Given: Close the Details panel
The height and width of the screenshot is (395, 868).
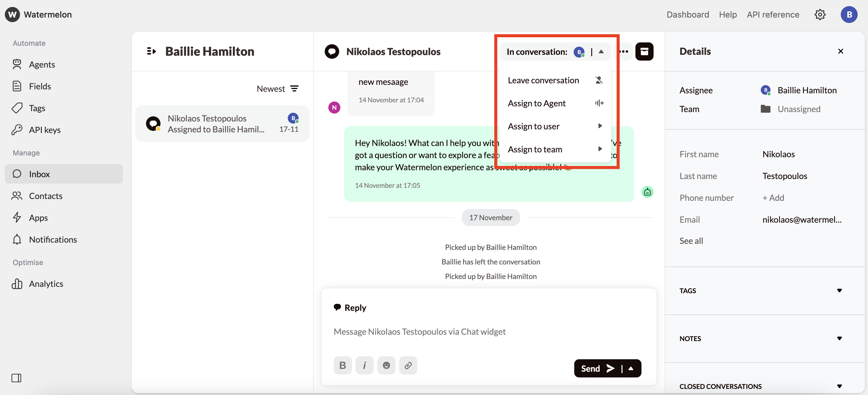Looking at the screenshot, I should 840,51.
